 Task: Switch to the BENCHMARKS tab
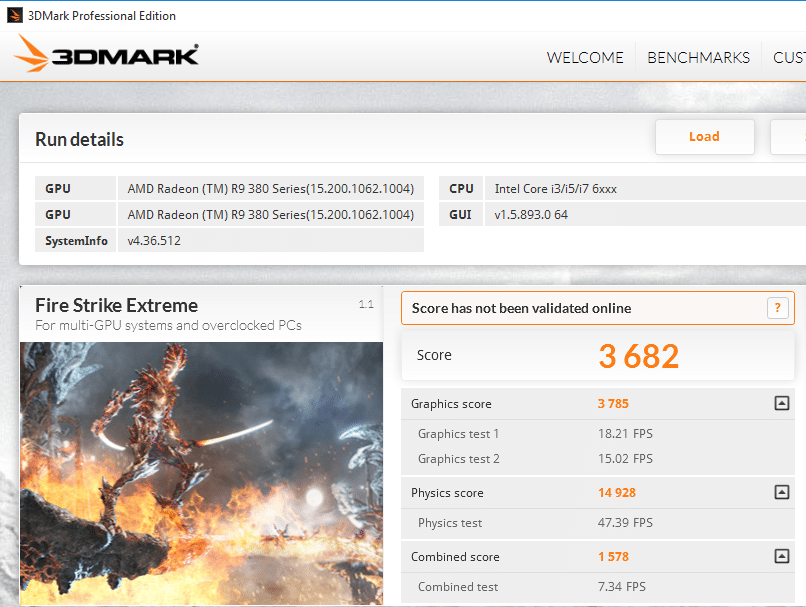pos(699,58)
